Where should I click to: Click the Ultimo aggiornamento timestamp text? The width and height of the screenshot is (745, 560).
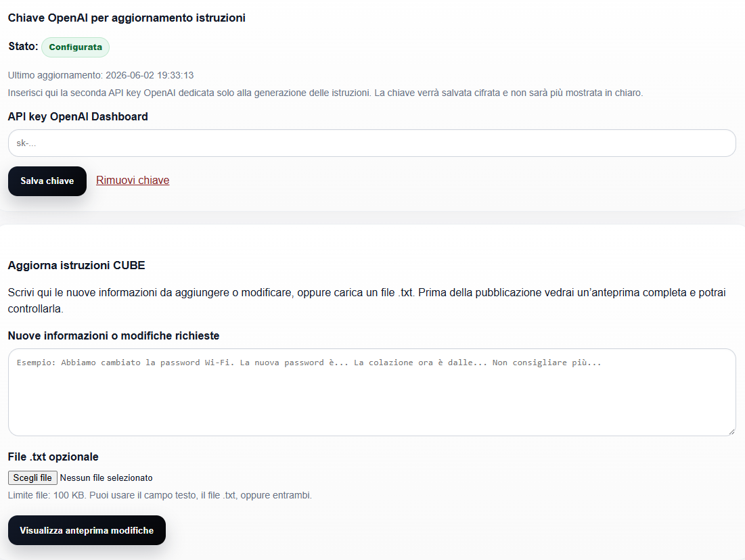pyautogui.click(x=101, y=75)
